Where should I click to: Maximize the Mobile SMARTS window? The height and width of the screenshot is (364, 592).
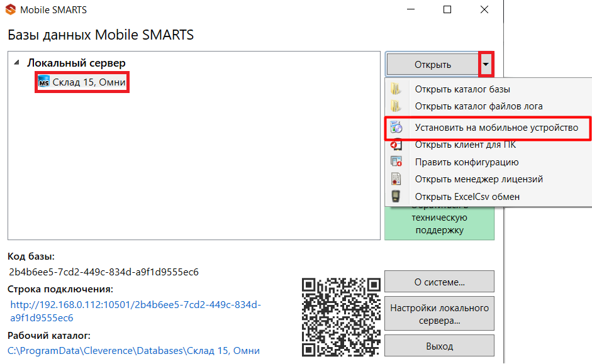click(x=447, y=9)
